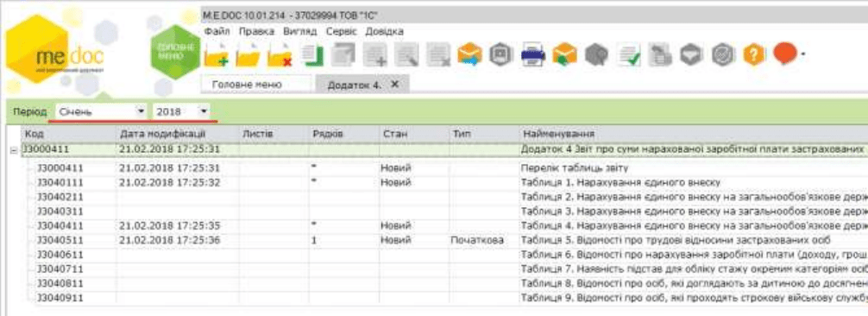868x316 pixels.
Task: Click the grayed add row icon with plus
Action: tap(376, 55)
